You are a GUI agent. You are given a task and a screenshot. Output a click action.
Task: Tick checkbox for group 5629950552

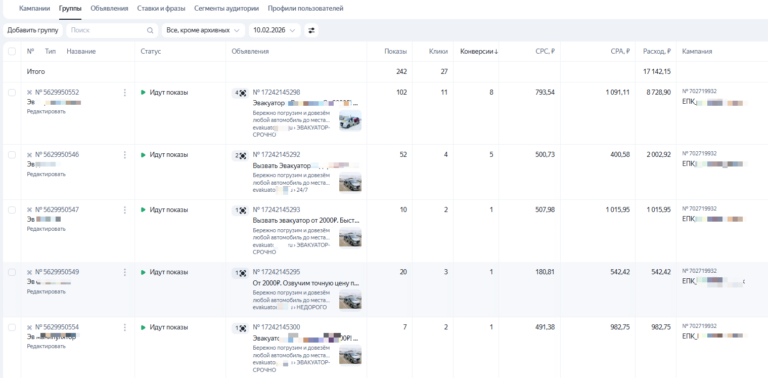(12, 93)
